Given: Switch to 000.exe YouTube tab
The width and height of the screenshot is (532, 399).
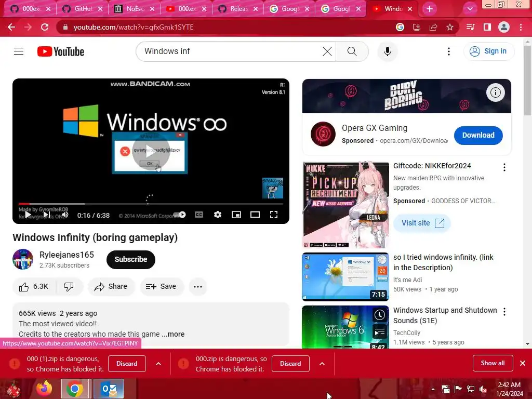Looking at the screenshot, I should (187, 9).
